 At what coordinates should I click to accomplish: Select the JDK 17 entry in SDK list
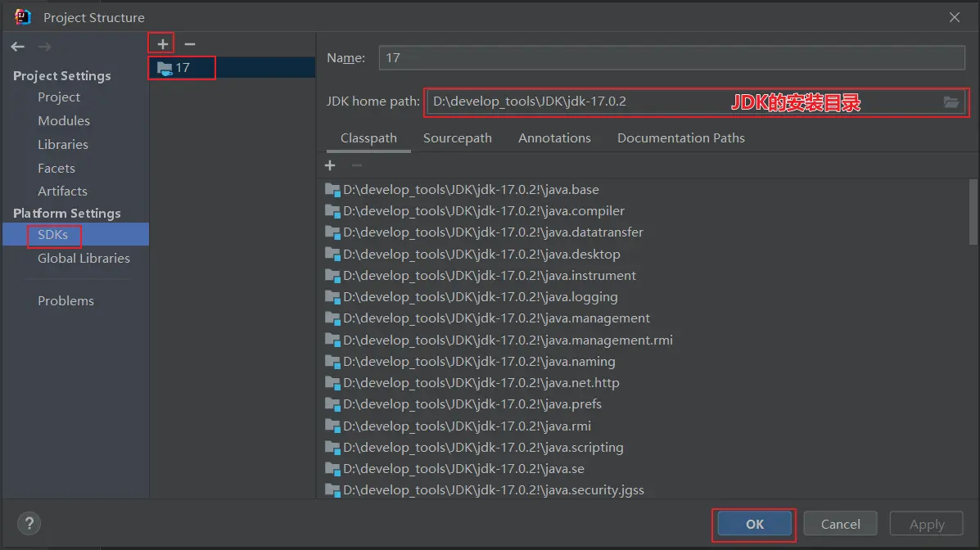182,68
